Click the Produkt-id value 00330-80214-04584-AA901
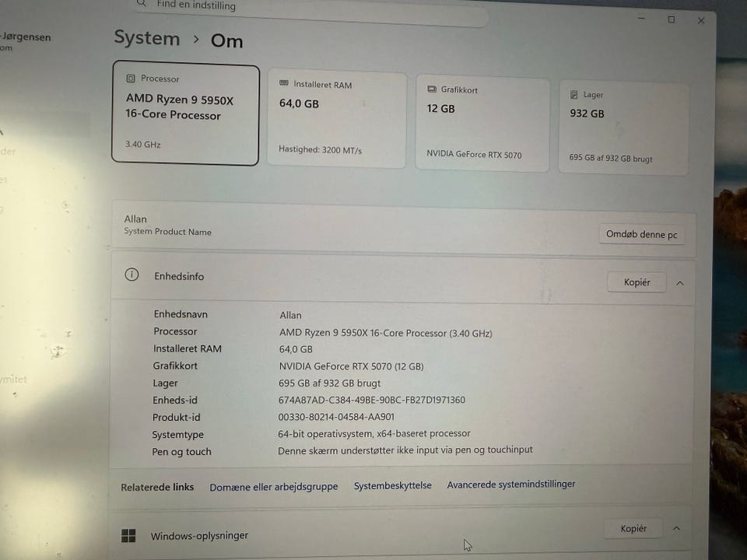Image resolution: width=747 pixels, height=560 pixels. [336, 417]
